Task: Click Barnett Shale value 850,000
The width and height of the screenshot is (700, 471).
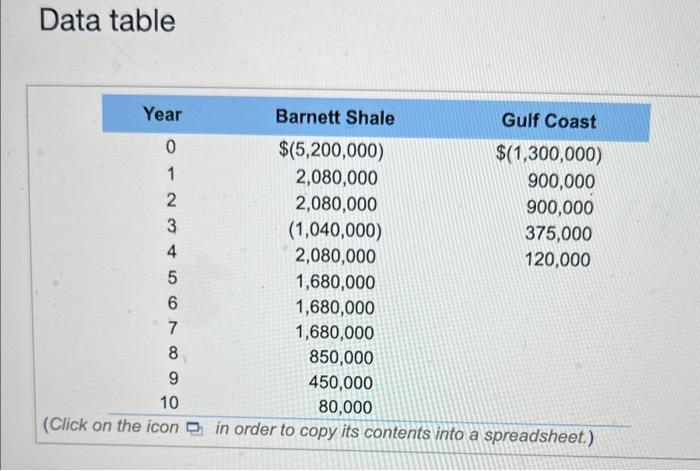Action: pyautogui.click(x=341, y=357)
